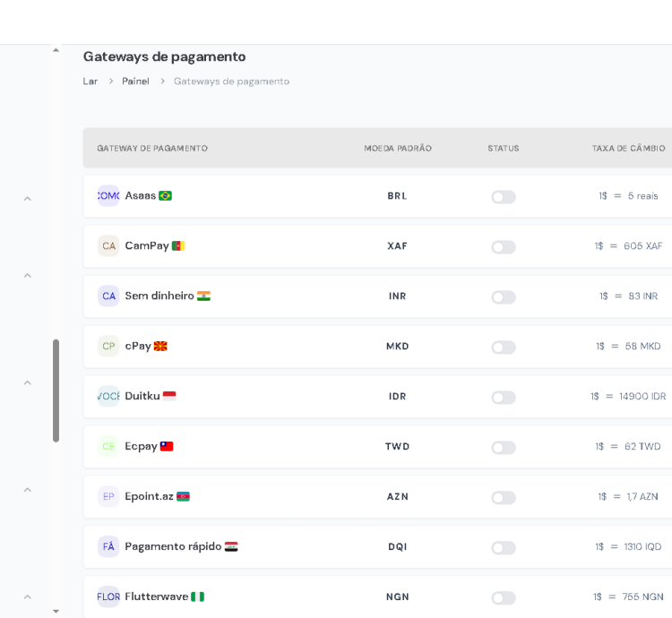Click the Epoint.az EP avatar icon
Viewport: 672px width, 618px height.
click(108, 496)
